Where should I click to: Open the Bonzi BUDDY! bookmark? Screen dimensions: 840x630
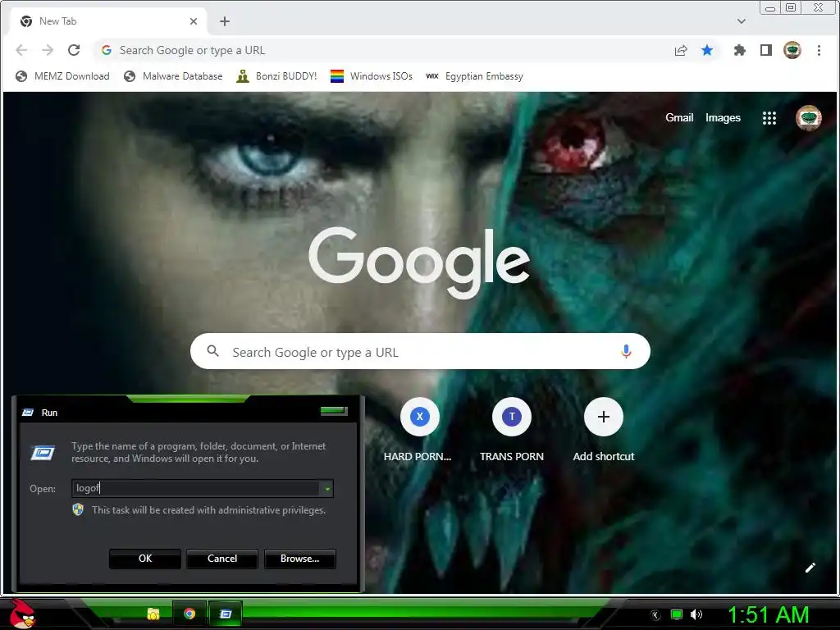point(277,76)
